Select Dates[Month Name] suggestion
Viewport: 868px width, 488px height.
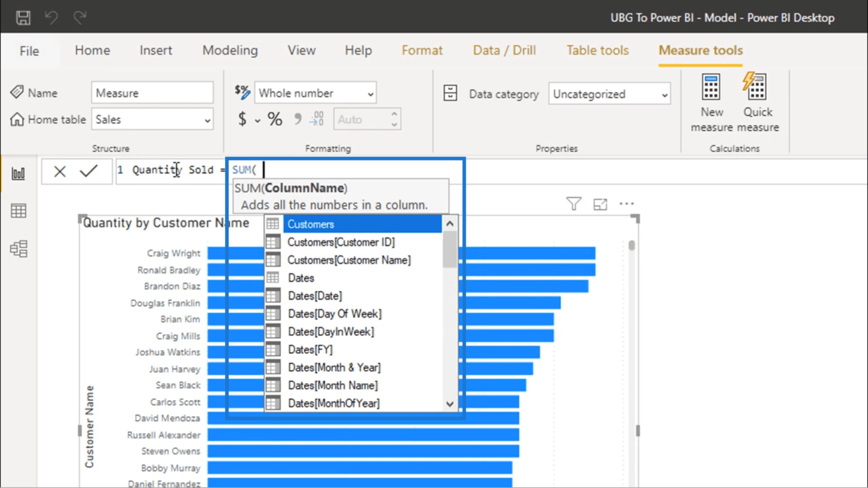(x=353, y=385)
